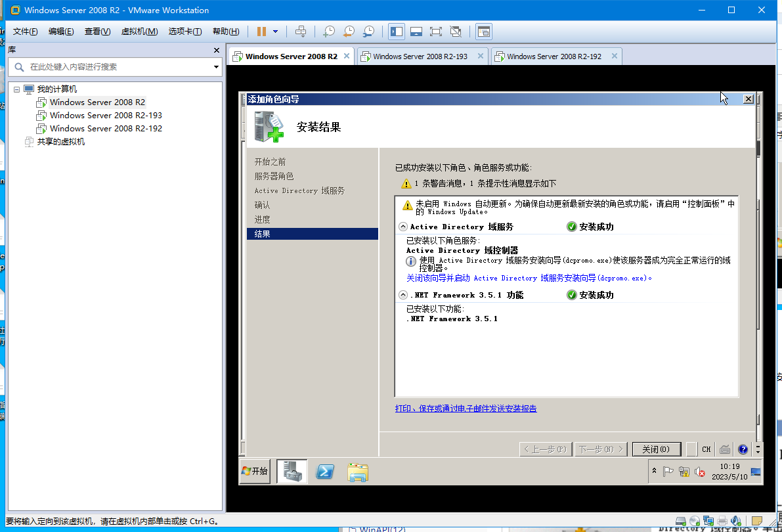The image size is (782, 532).
Task: Click the guest 开始 start button
Action: [x=255, y=471]
